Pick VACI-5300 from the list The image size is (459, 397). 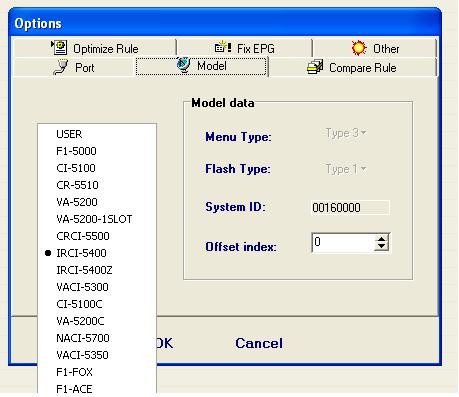(x=97, y=287)
